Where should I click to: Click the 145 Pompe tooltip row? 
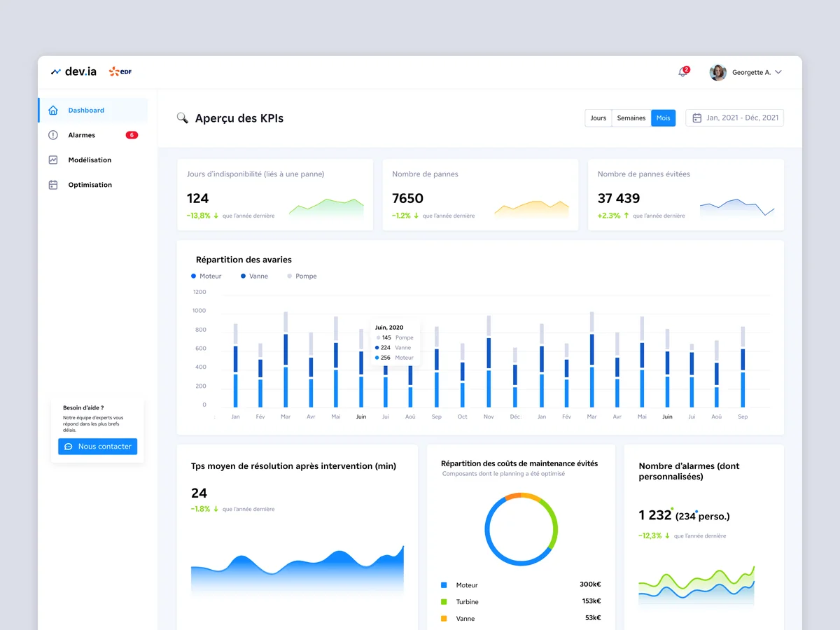tap(395, 337)
